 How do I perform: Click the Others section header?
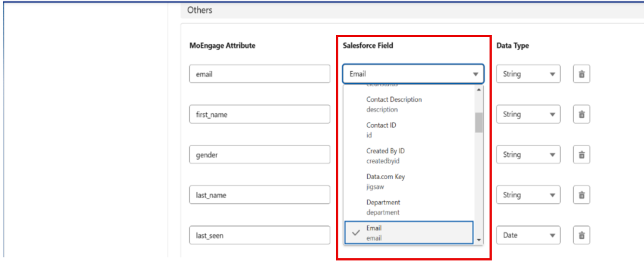pos(412,10)
